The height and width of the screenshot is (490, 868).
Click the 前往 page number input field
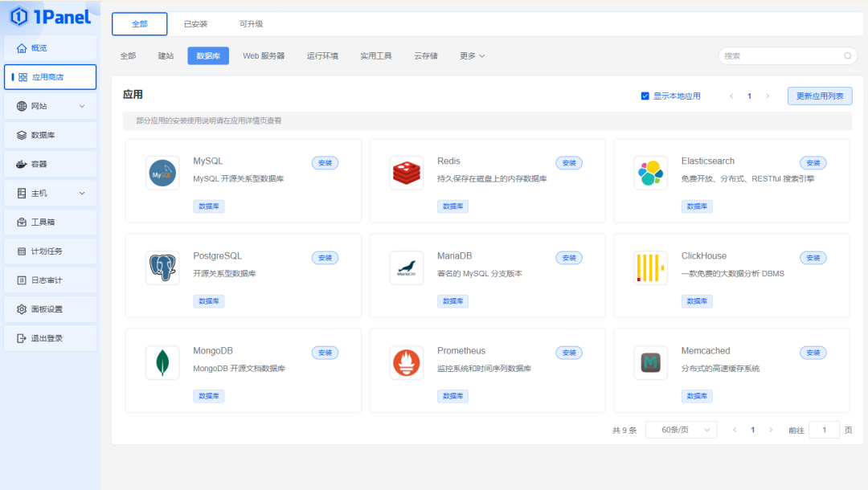coord(824,430)
